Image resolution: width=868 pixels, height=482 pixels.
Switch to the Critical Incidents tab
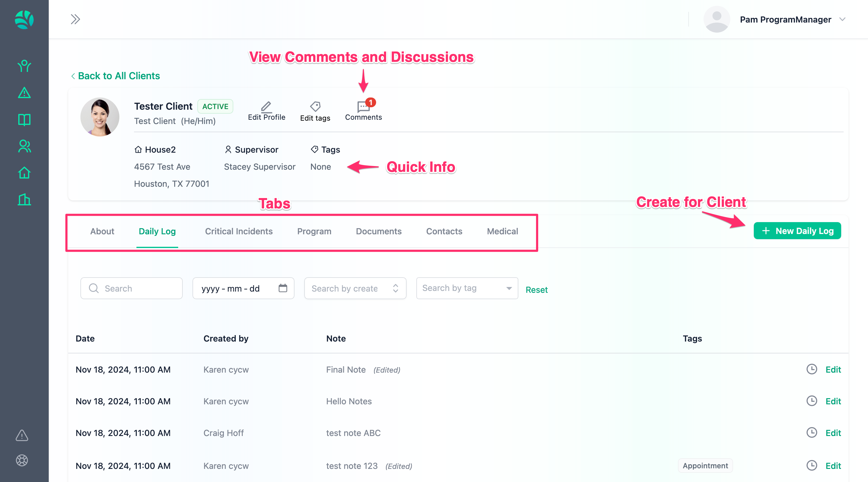point(238,231)
